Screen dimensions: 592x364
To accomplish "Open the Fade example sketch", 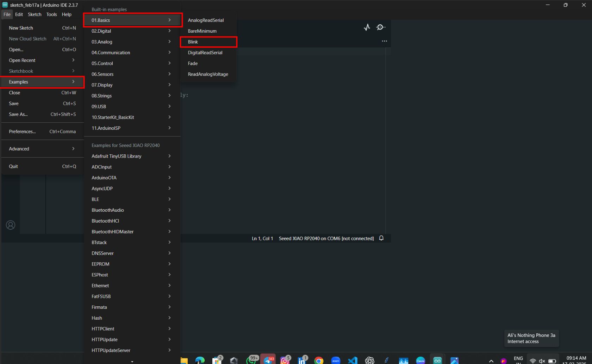I will coord(208,63).
